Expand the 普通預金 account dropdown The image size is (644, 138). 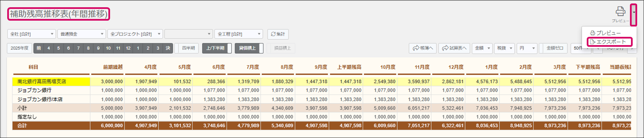(x=82, y=34)
